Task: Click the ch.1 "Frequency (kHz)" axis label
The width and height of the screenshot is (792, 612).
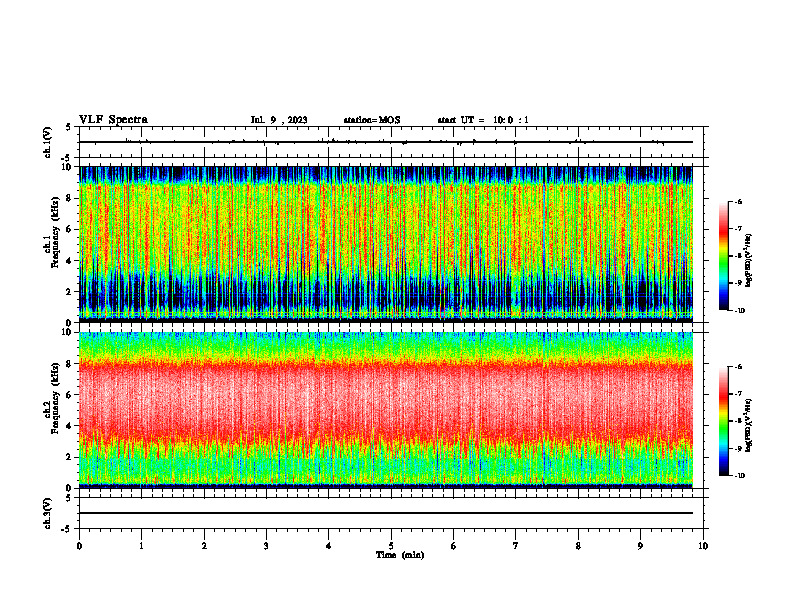Action: (x=55, y=232)
